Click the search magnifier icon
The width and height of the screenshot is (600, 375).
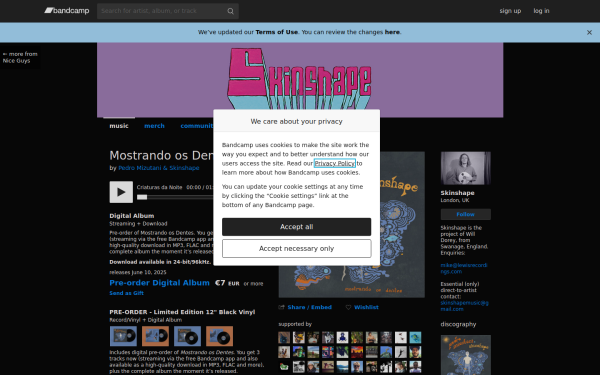(x=230, y=11)
